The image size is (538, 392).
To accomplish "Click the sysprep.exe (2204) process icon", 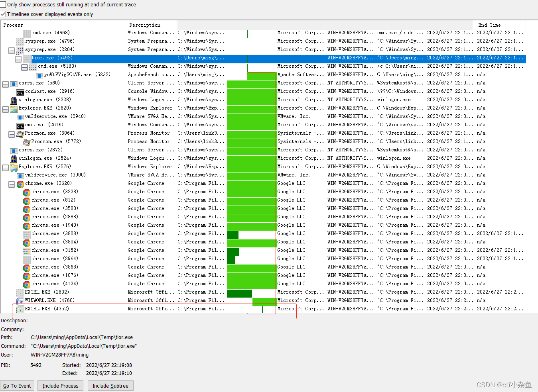I will point(20,50).
